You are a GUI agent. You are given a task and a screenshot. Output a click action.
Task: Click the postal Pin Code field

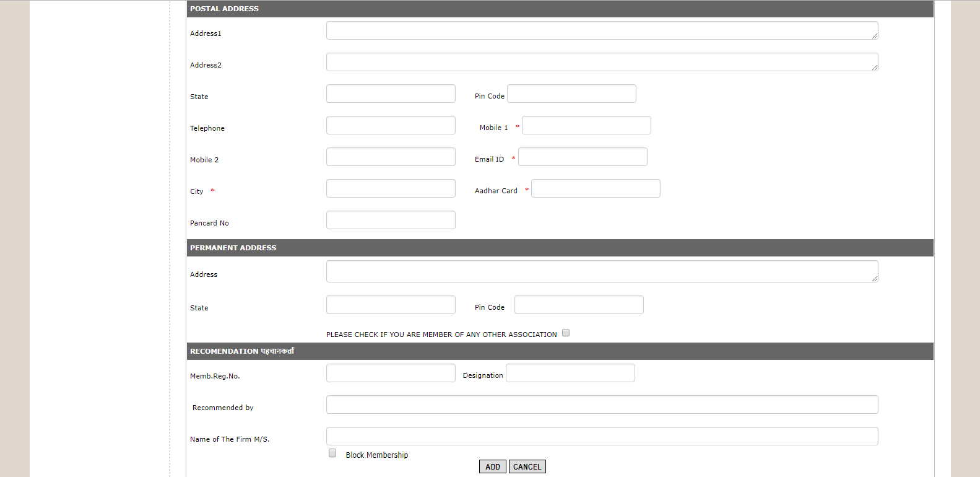click(x=571, y=94)
